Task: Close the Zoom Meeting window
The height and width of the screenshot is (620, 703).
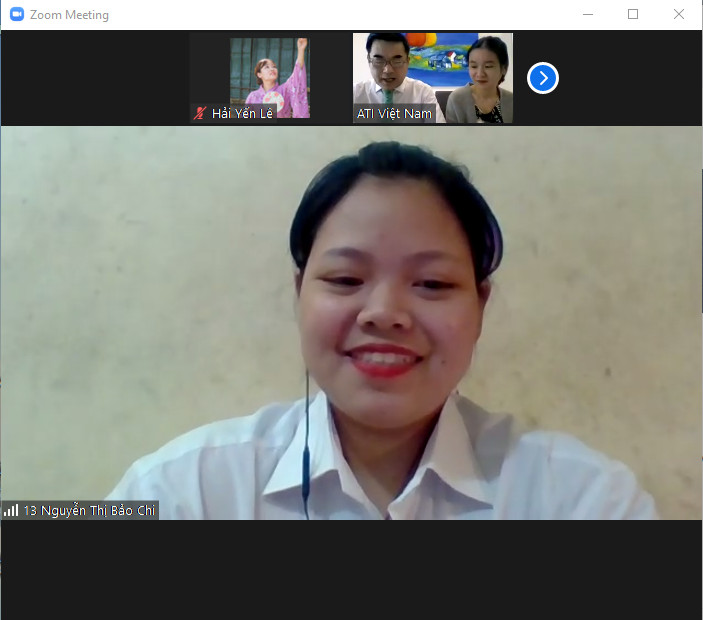Action: pyautogui.click(x=679, y=14)
